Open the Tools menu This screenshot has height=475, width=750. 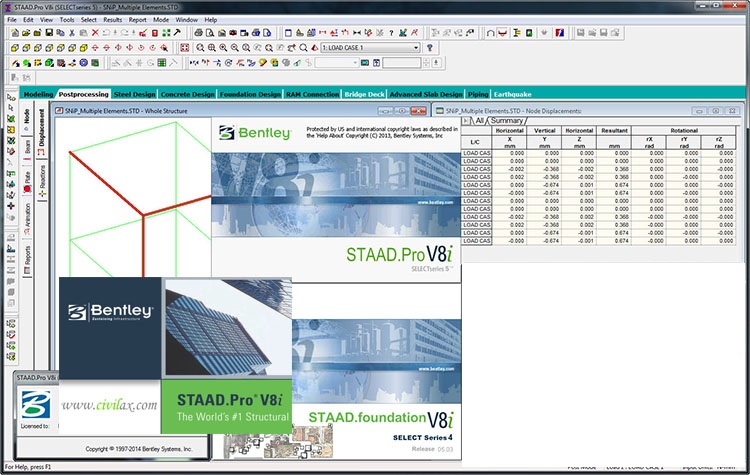click(67, 20)
